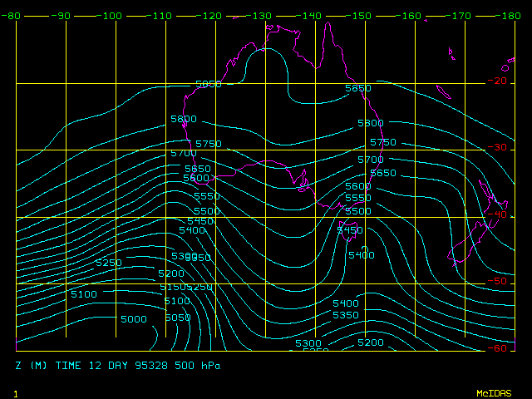Click New Zealand's South Island outline
This screenshot has width=532, height=399.
click(465, 245)
